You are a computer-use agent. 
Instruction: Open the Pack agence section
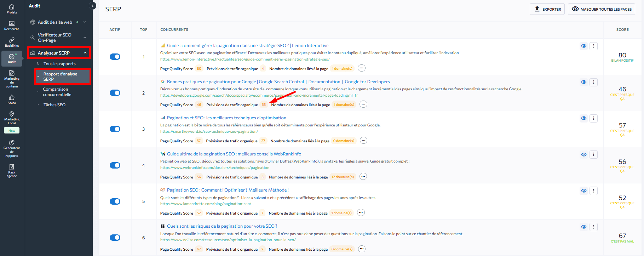coord(12,170)
